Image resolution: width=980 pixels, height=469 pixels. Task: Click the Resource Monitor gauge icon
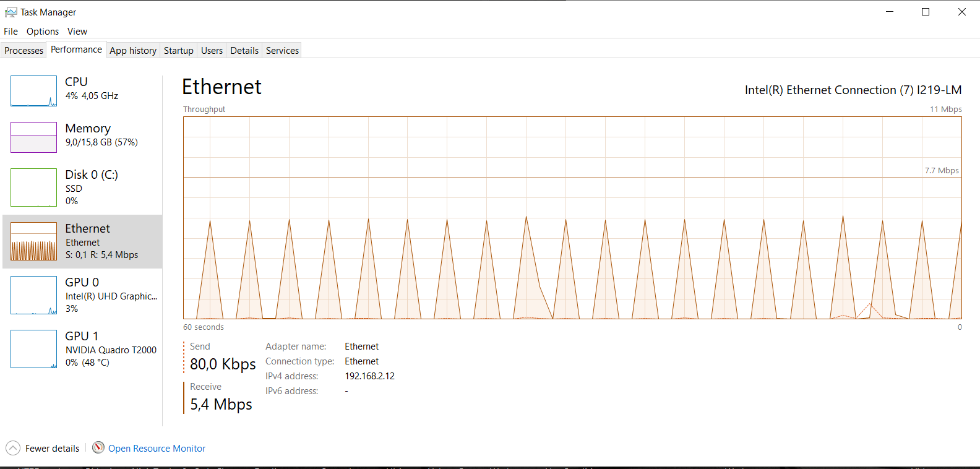coord(98,447)
